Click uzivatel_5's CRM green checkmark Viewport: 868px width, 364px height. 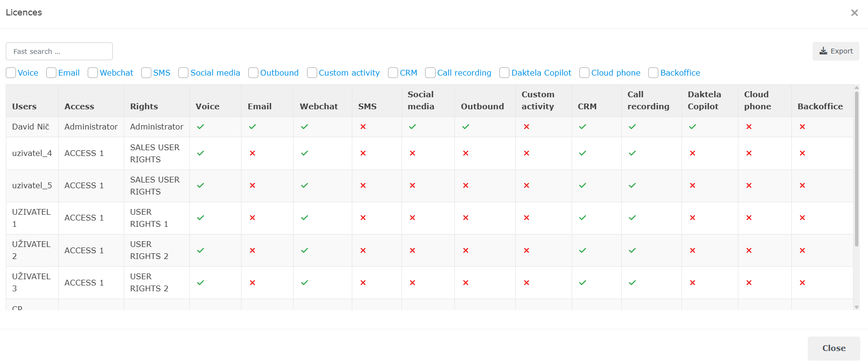tap(583, 185)
